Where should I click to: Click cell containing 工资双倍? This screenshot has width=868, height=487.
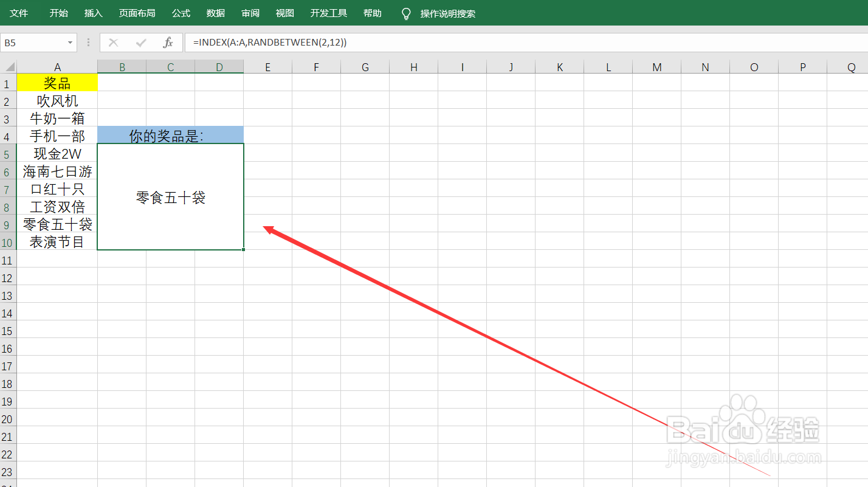click(57, 206)
